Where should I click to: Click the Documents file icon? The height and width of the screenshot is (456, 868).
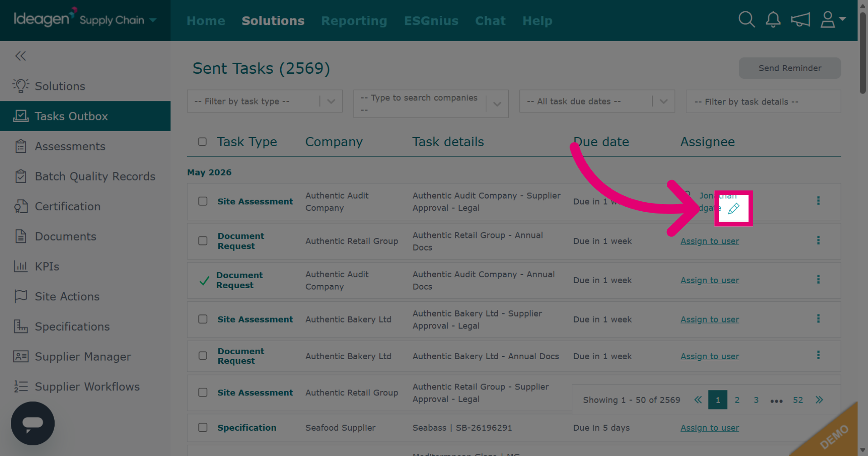[x=20, y=236]
